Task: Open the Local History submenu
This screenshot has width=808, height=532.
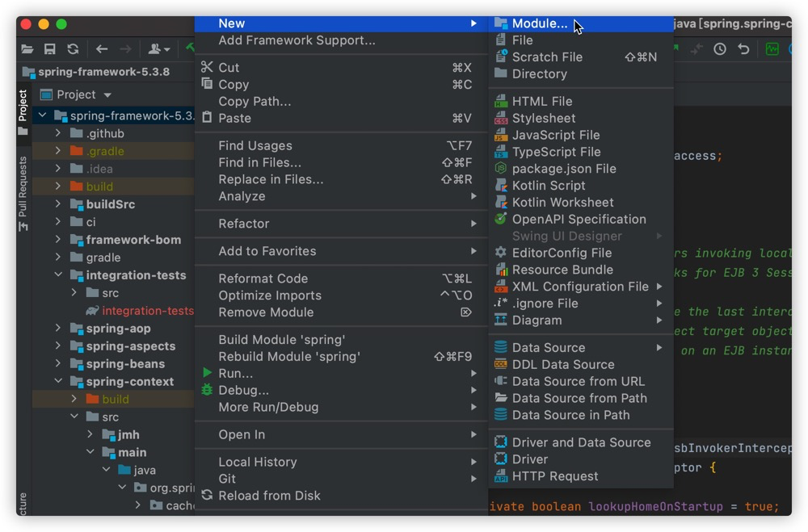Action: pyautogui.click(x=341, y=462)
